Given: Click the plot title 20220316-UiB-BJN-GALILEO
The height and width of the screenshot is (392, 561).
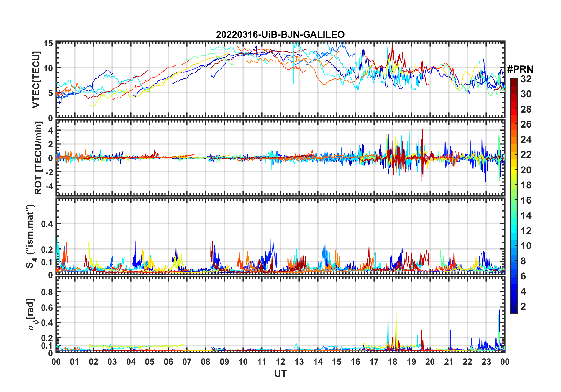Looking at the screenshot, I should coord(280,34).
